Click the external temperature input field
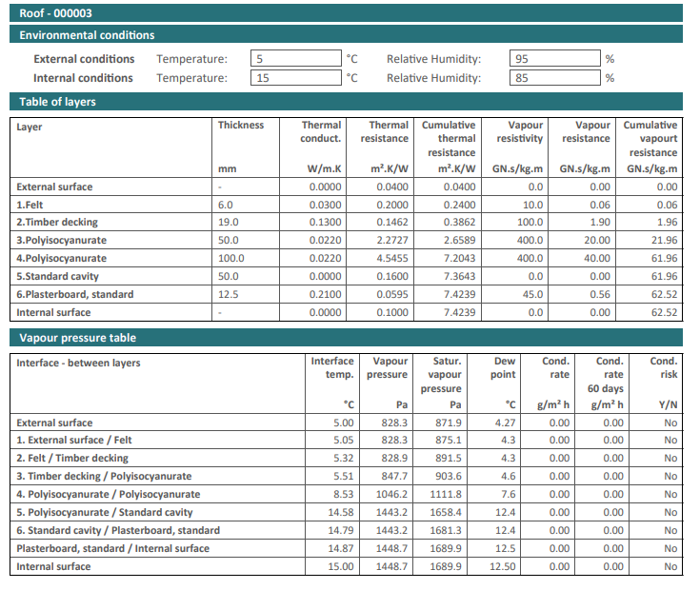The image size is (700, 590). (295, 59)
